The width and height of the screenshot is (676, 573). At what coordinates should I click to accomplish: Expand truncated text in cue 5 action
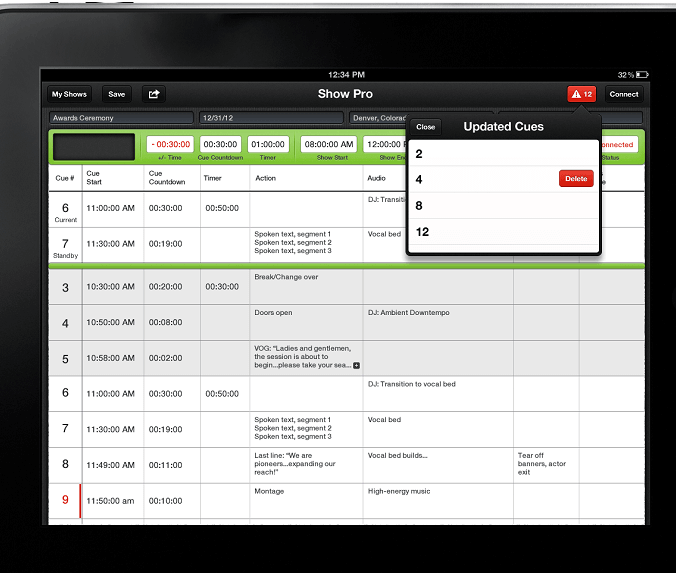(357, 366)
